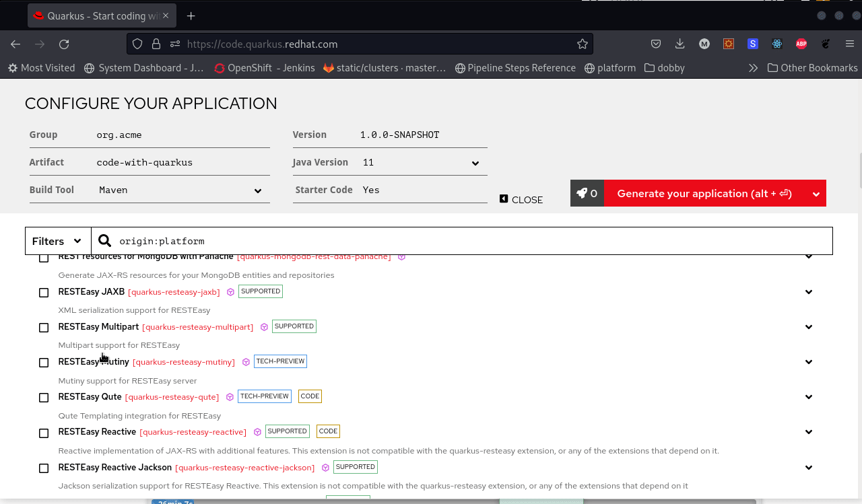Click the padlock site security icon
862x504 pixels.
[x=156, y=44]
